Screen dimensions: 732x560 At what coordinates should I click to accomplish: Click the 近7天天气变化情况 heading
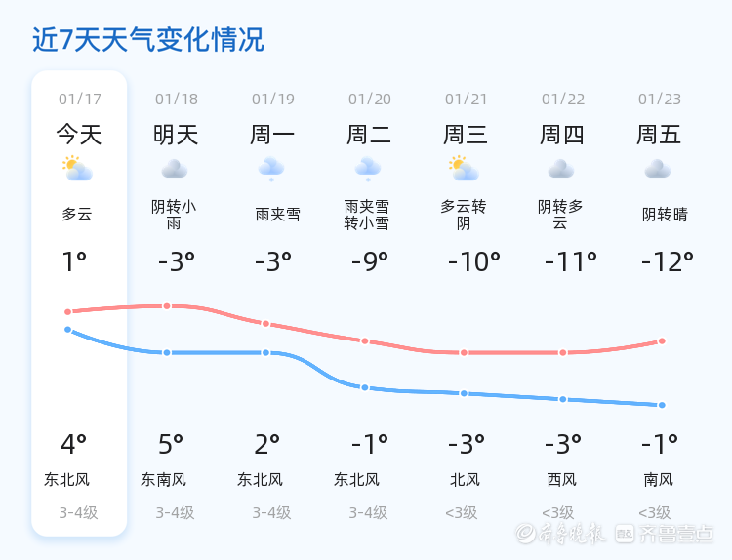pyautogui.click(x=148, y=40)
